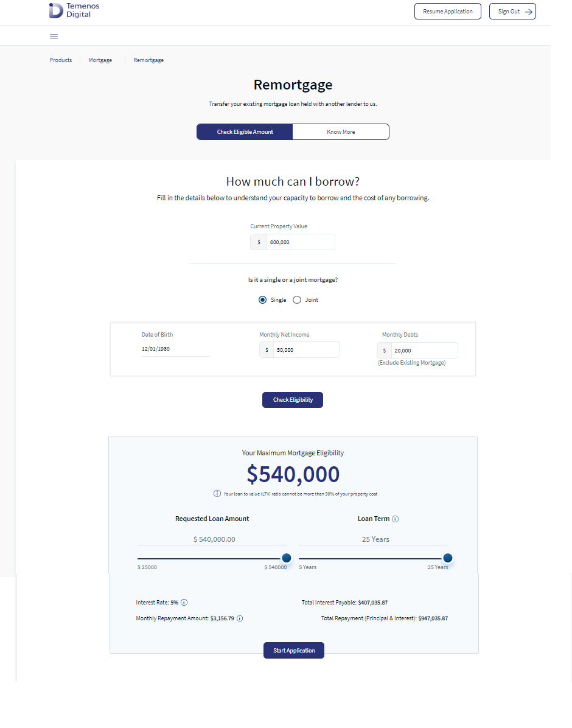Click the Resume Application button
Viewport: 572px width, 728px height.
[448, 12]
